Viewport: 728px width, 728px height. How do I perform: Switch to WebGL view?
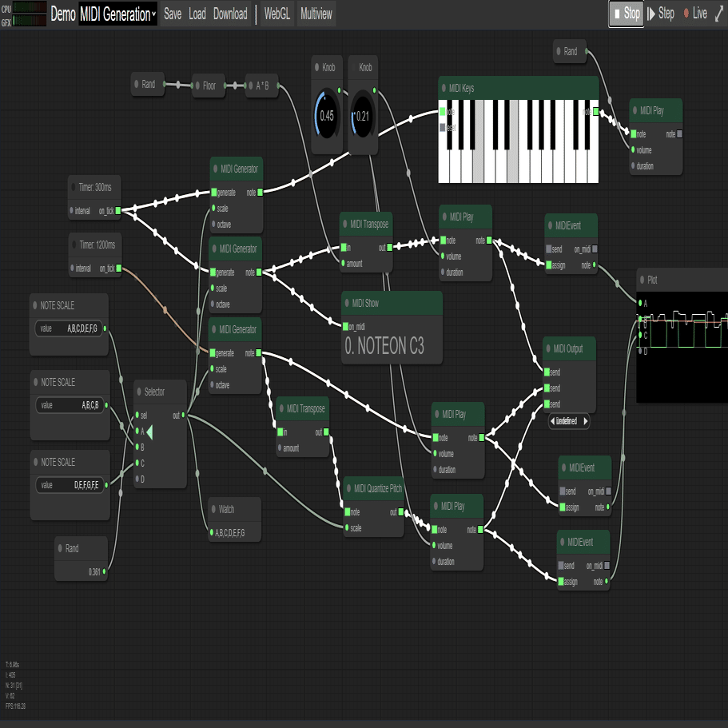(277, 14)
